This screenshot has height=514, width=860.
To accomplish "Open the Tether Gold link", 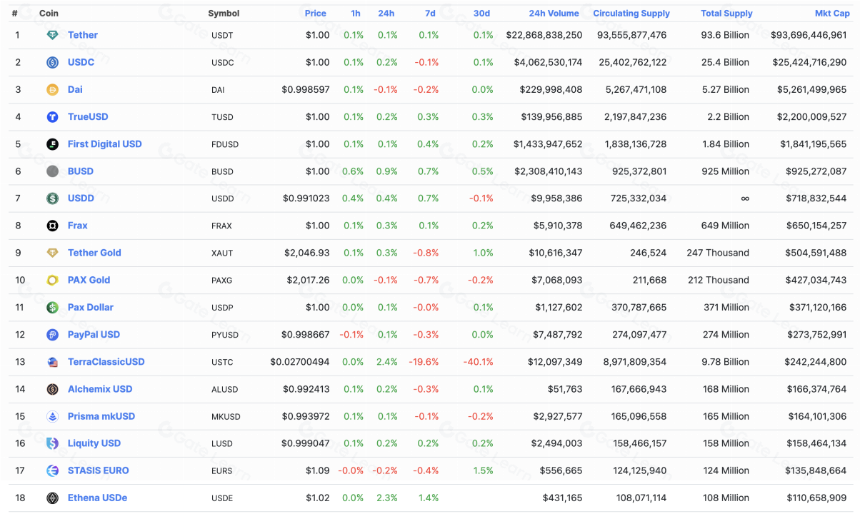I will 94,253.
